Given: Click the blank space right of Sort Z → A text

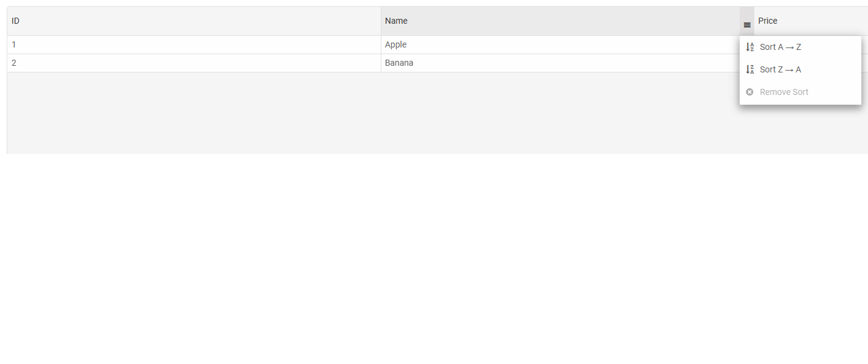Looking at the screenshot, I should [x=833, y=69].
